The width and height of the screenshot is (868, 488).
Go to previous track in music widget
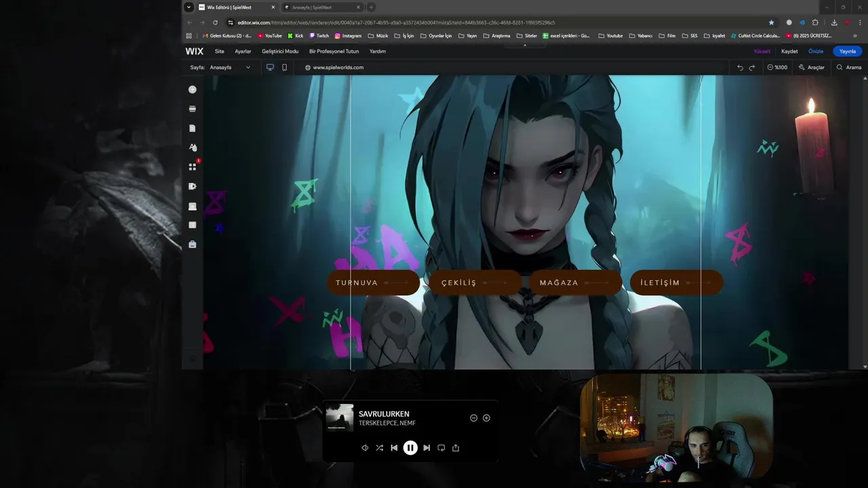click(394, 447)
